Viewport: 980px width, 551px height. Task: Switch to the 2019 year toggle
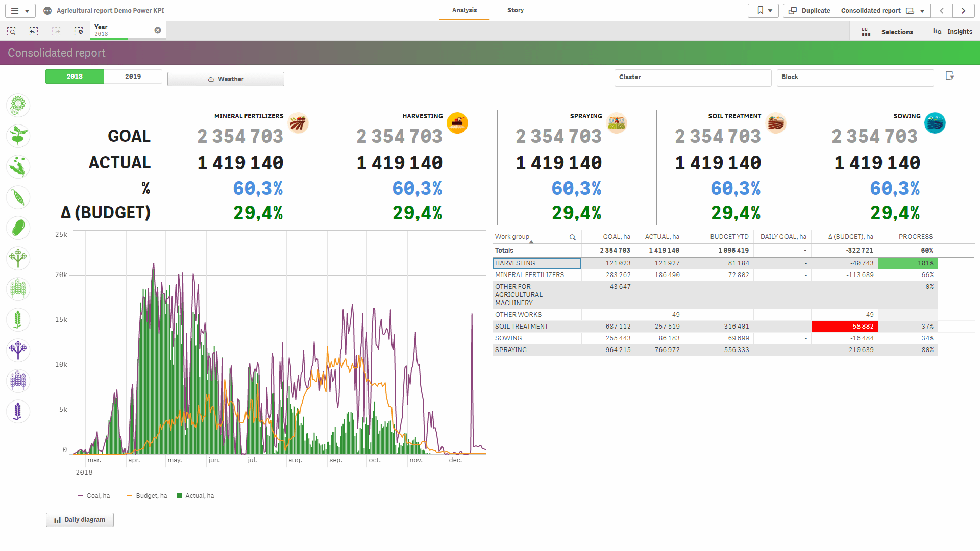click(x=133, y=77)
